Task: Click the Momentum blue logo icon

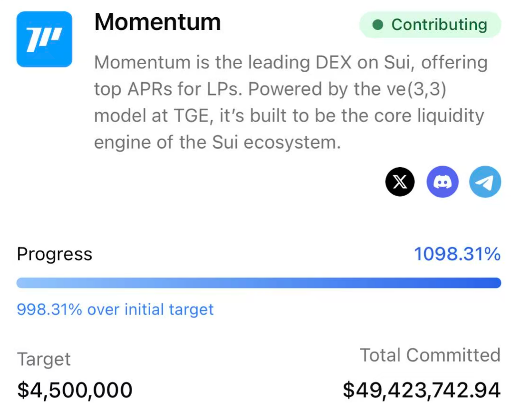Action: (44, 39)
